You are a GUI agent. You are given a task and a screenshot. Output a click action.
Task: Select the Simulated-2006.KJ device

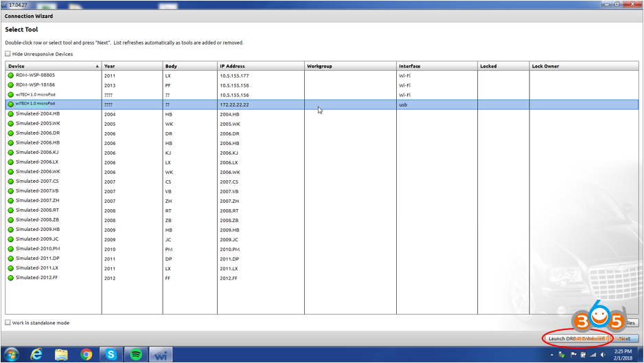pyautogui.click(x=322, y=153)
